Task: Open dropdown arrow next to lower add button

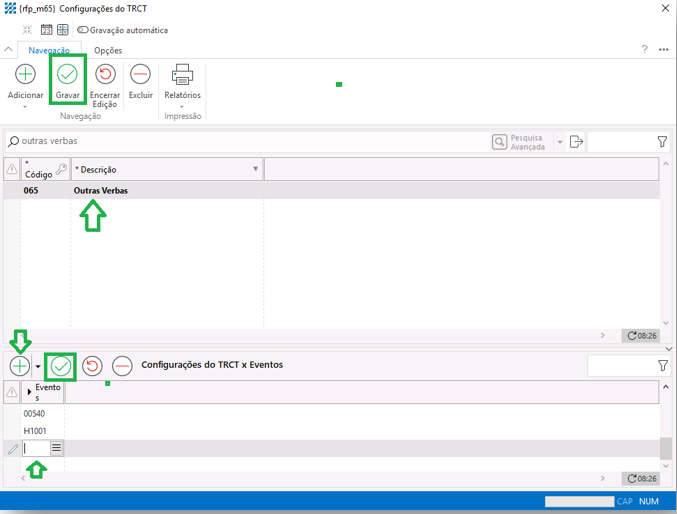Action: pos(38,366)
